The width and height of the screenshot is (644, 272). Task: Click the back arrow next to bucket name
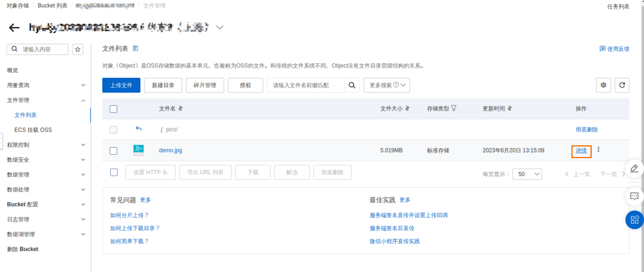[14, 27]
